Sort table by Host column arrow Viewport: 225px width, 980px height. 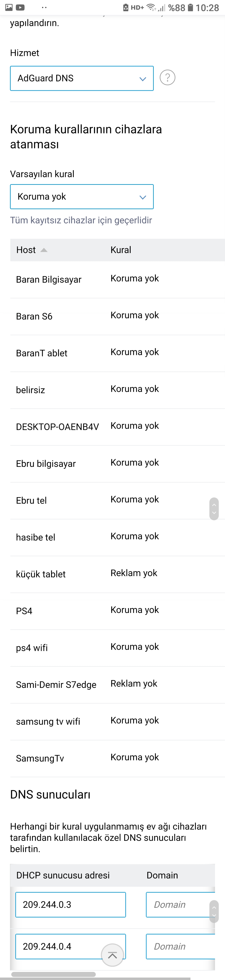click(x=44, y=250)
